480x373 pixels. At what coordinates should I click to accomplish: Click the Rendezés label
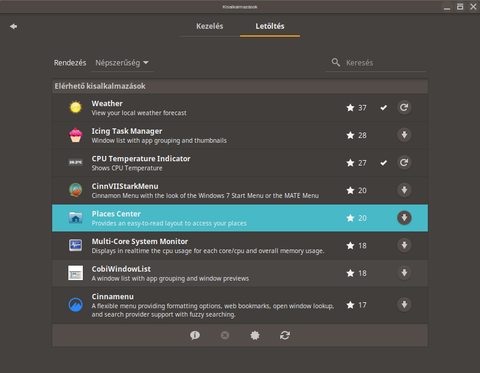pos(70,63)
